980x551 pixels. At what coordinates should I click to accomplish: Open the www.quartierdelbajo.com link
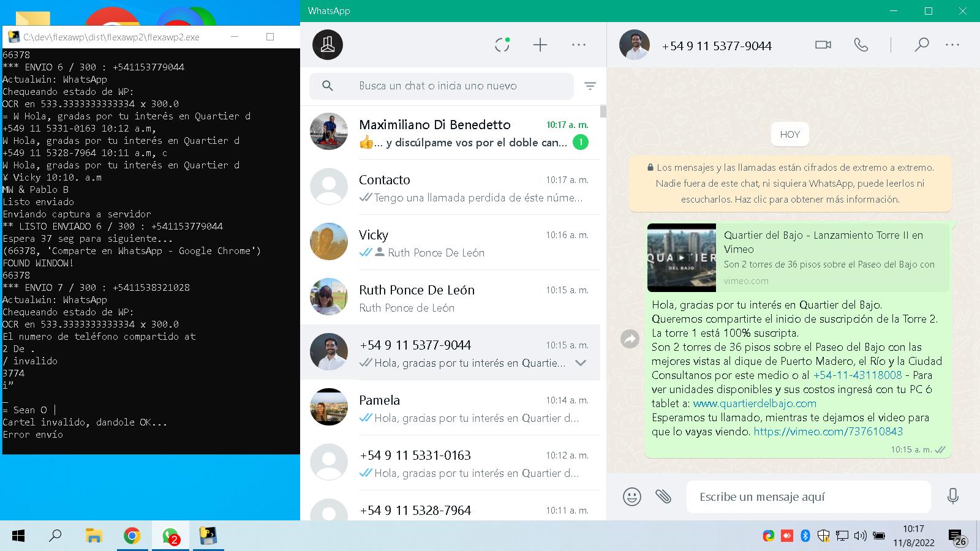(x=755, y=403)
